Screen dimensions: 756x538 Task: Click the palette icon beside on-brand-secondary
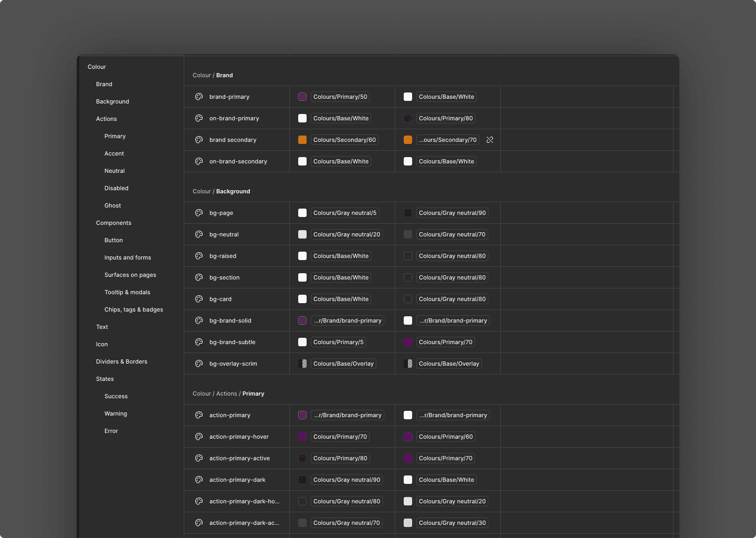coord(199,161)
